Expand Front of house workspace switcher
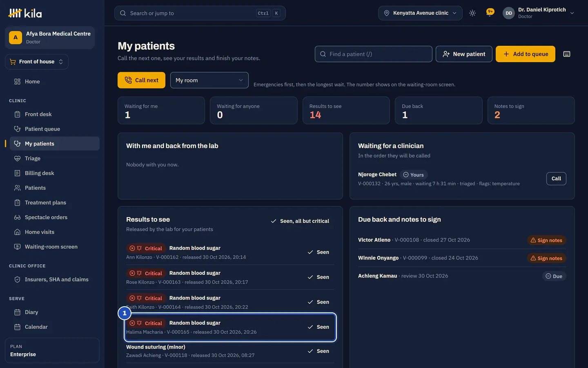This screenshot has height=368, width=588. point(37,62)
